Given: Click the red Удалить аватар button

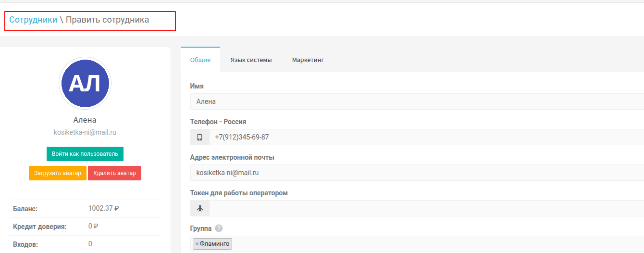Looking at the screenshot, I should point(114,173).
